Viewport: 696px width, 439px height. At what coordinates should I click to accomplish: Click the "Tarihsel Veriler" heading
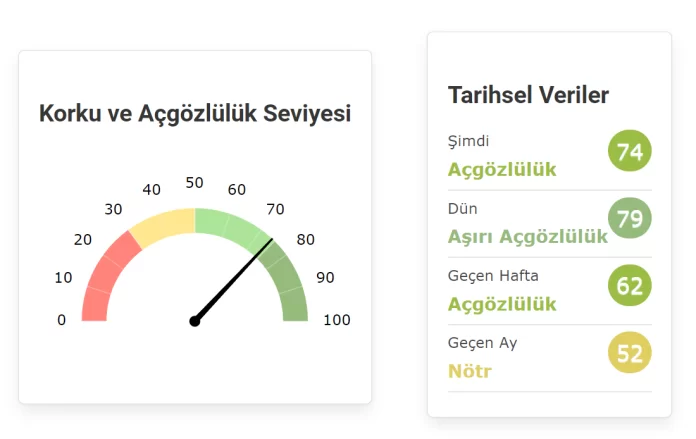(528, 96)
